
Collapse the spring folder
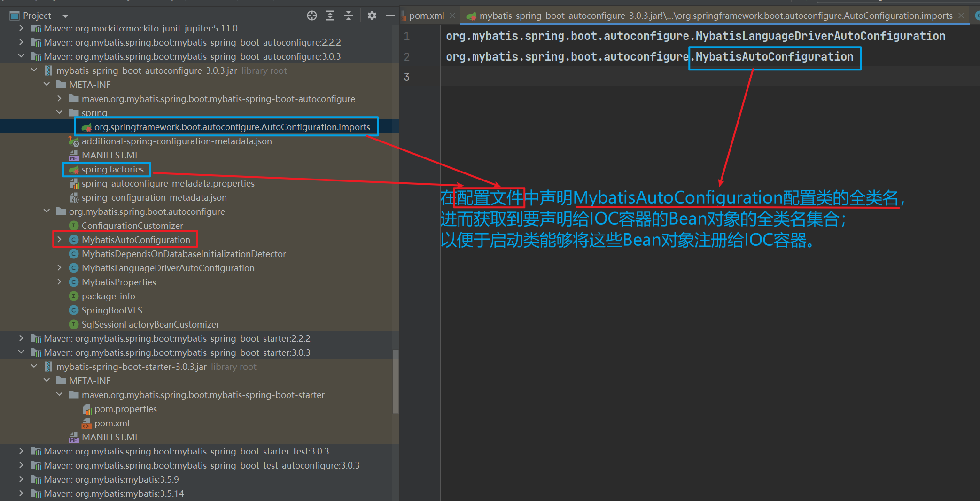59,112
